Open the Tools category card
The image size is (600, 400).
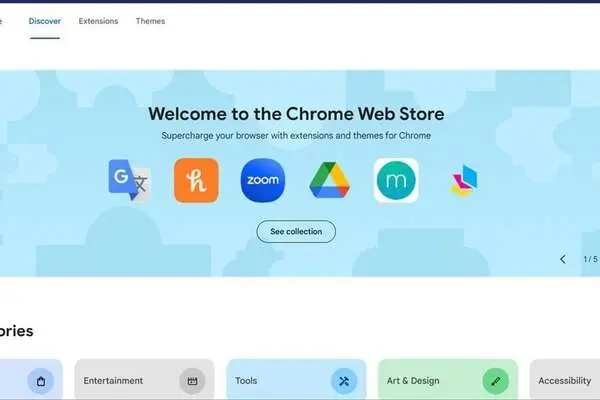click(x=296, y=379)
